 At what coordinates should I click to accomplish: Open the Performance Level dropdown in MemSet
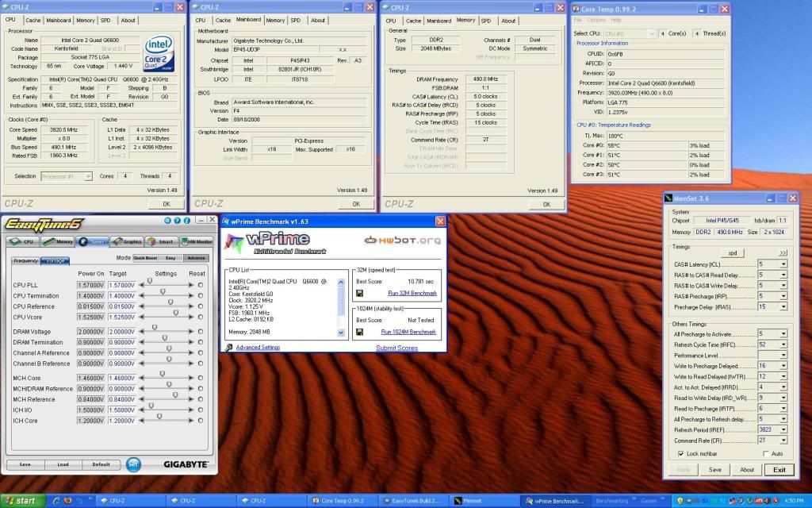783,355
